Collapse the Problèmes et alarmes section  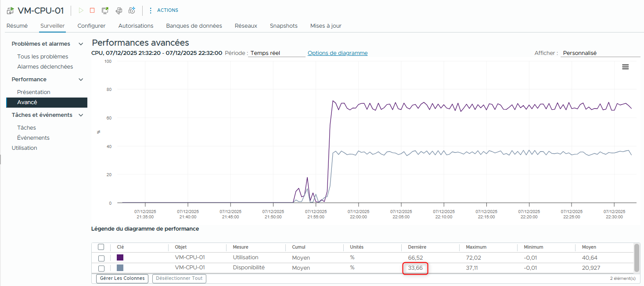[x=80, y=44]
